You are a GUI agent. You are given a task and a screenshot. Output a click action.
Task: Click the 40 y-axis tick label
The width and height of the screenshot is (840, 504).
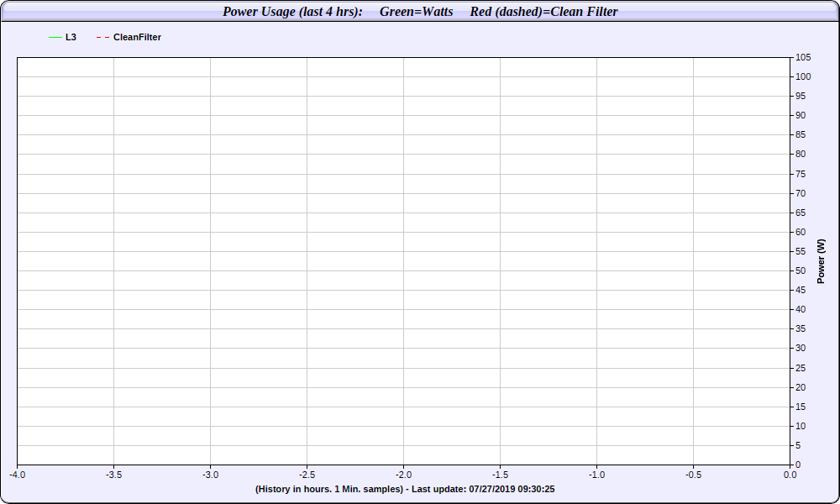(x=801, y=309)
